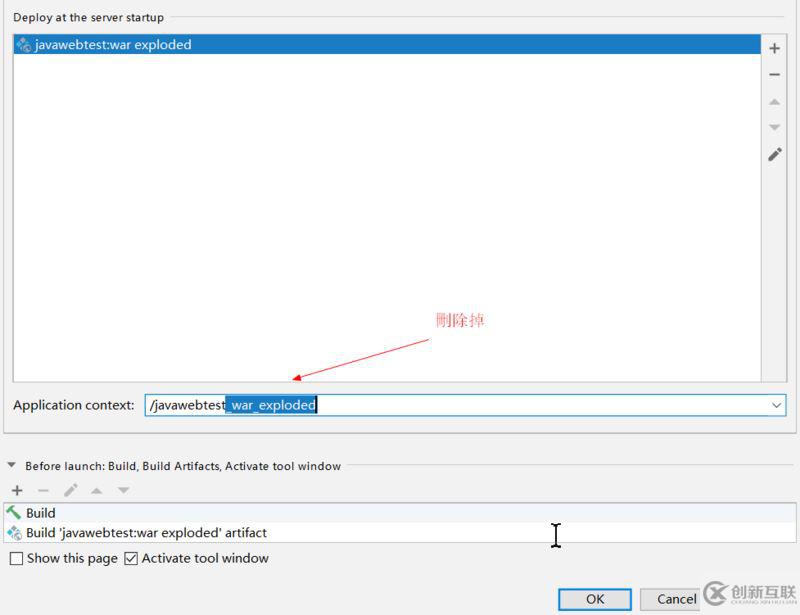The image size is (800, 615).
Task: Select the javawebtest:war exploded deployment row
Action: click(x=387, y=44)
